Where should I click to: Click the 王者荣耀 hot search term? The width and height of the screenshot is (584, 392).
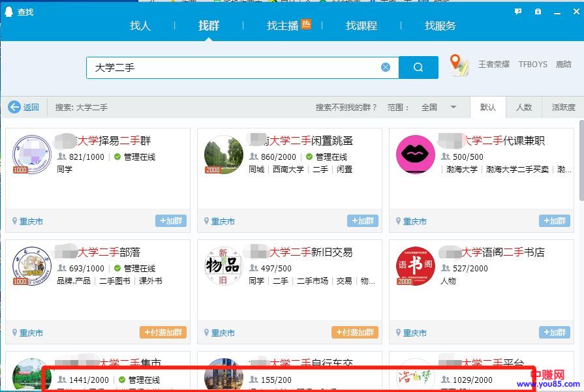(494, 65)
